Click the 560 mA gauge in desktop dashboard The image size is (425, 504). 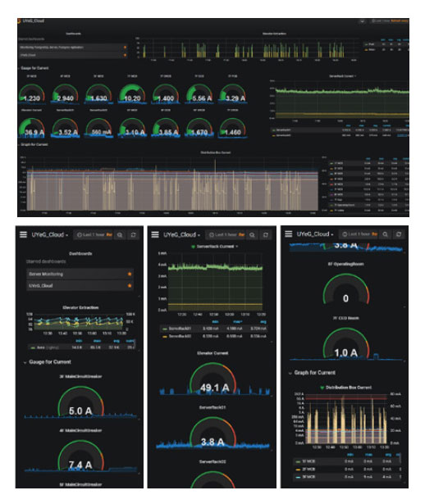(98, 127)
